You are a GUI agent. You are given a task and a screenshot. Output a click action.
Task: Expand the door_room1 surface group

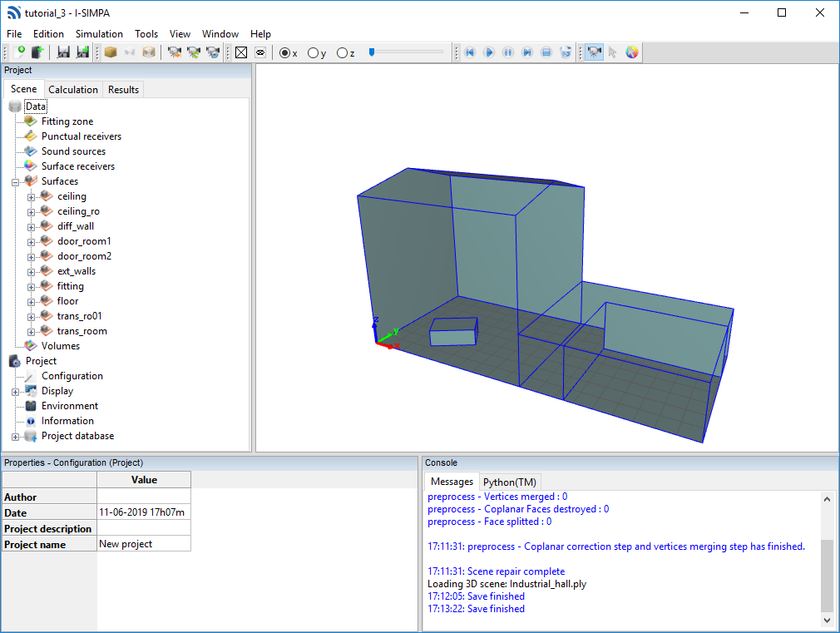pyautogui.click(x=31, y=242)
